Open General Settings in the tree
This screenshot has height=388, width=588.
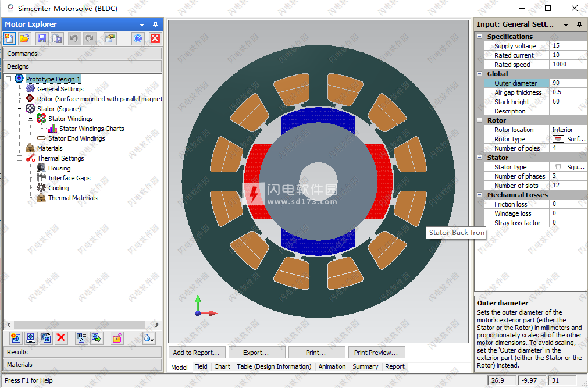60,89
